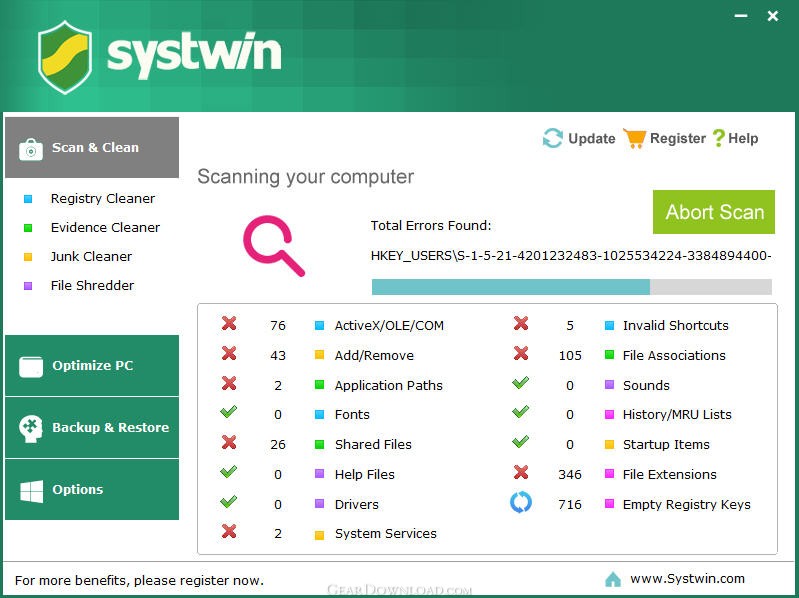Viewport: 799px width, 598px height.
Task: Open the Optimize PC section
Action: click(x=92, y=366)
